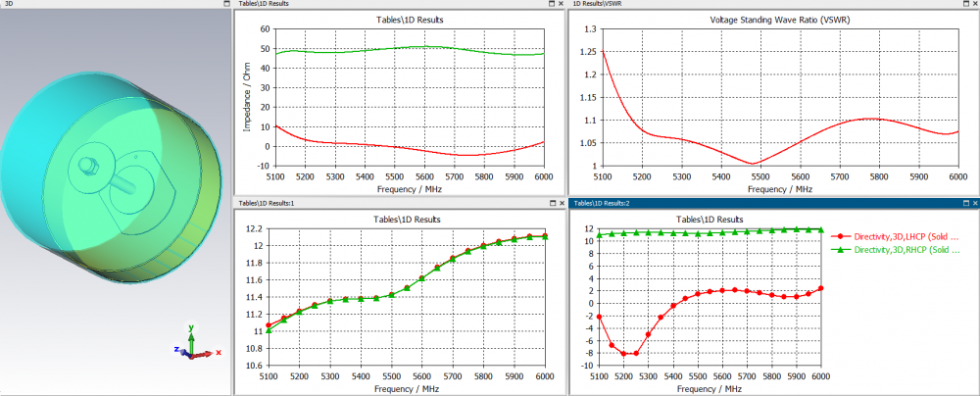Maximize the 1D Results\VSWR window
980x396 pixels.
pyautogui.click(x=965, y=3)
